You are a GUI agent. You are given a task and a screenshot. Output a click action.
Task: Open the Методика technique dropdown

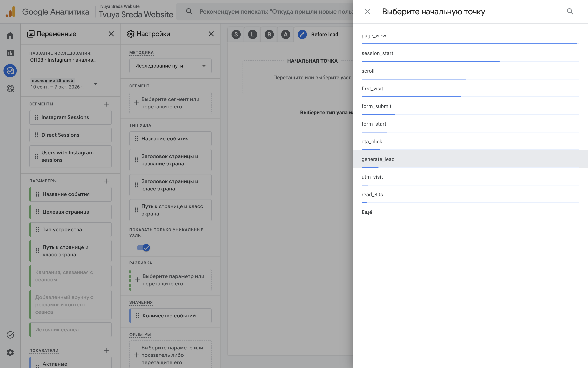pos(170,66)
